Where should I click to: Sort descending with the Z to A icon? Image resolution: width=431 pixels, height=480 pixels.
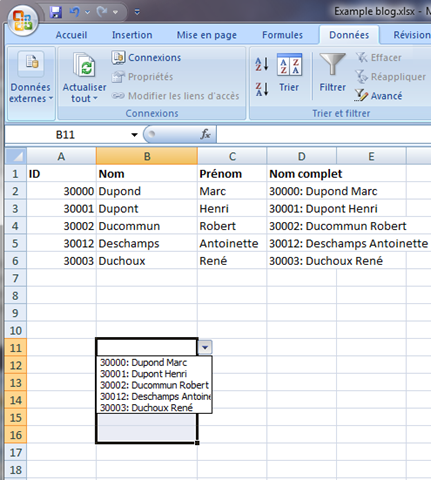[262, 89]
